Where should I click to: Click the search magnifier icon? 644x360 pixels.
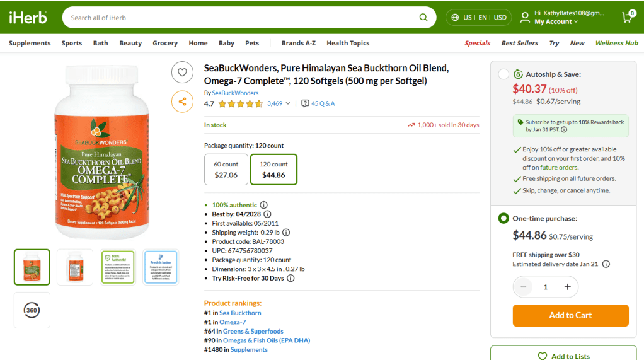(x=424, y=18)
